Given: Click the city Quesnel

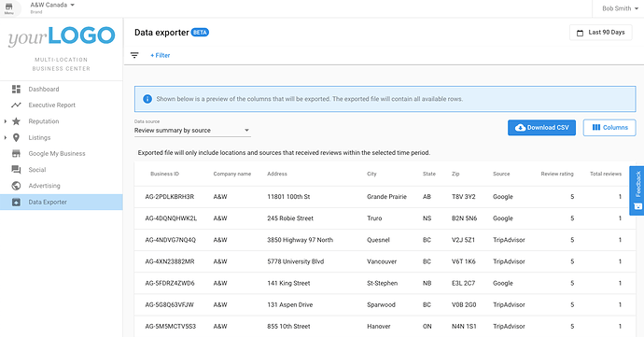Looking at the screenshot, I should [378, 240].
